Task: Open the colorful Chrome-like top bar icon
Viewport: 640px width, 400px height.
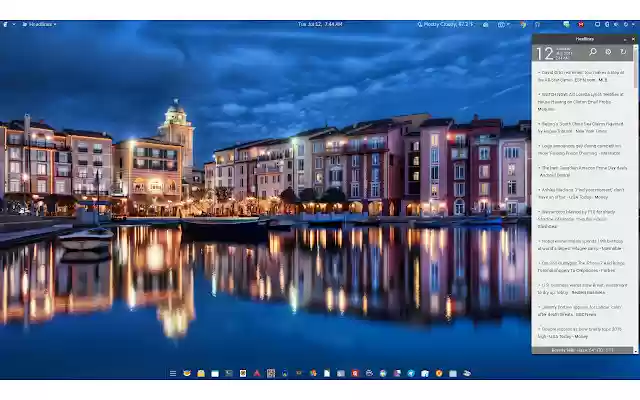Action: pos(523,24)
